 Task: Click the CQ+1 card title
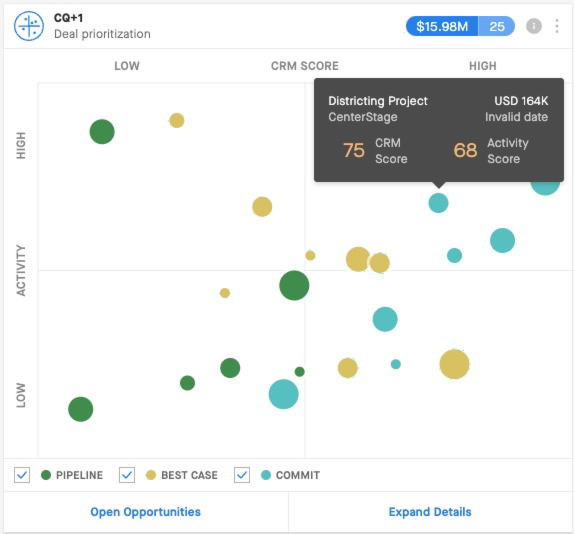click(x=68, y=18)
